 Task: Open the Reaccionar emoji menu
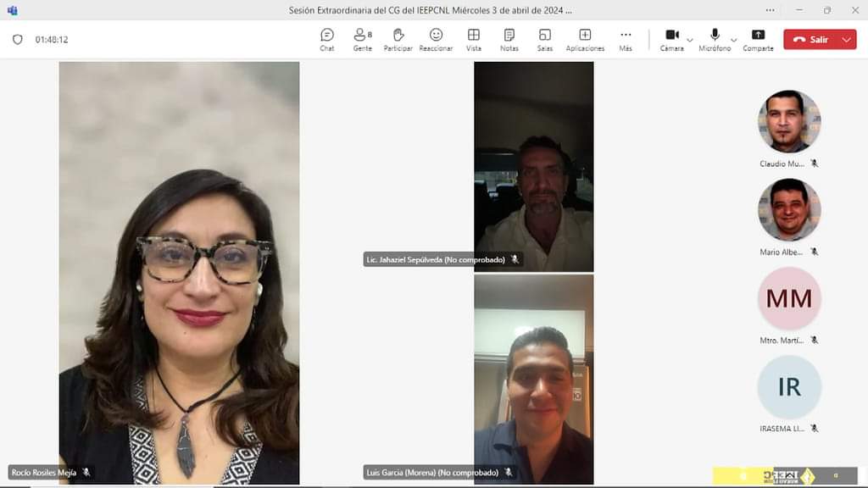[x=436, y=40]
